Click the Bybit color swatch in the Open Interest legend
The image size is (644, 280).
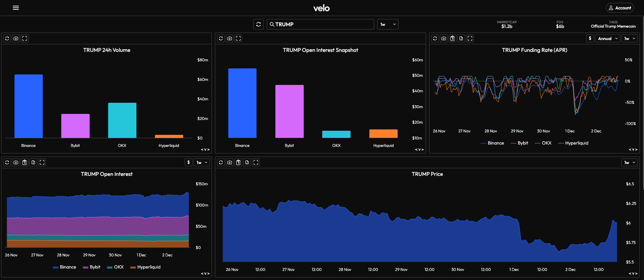tap(86, 268)
